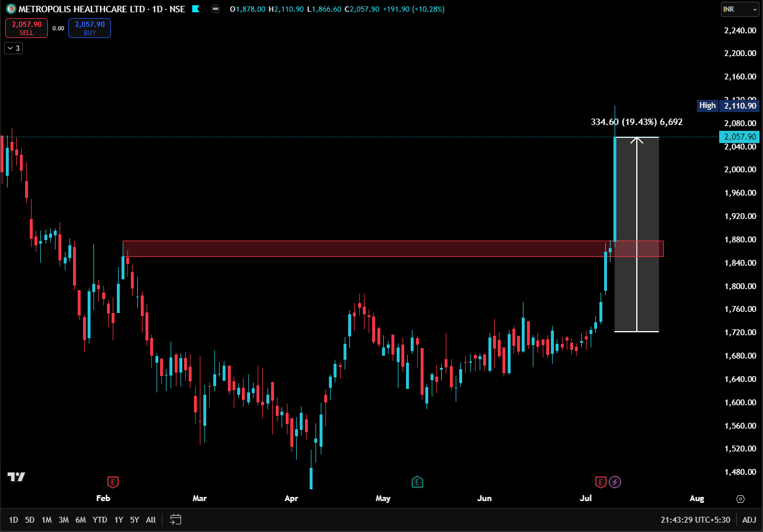Select the All date range
This screenshot has width=763, height=532.
(x=151, y=519)
